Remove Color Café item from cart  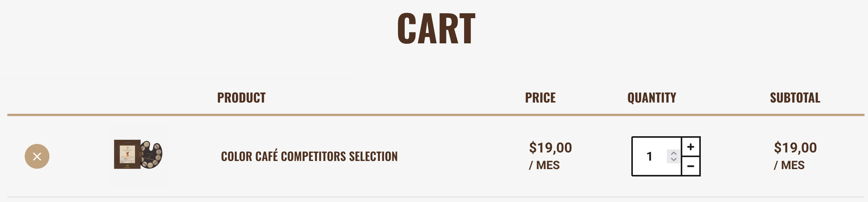37,156
